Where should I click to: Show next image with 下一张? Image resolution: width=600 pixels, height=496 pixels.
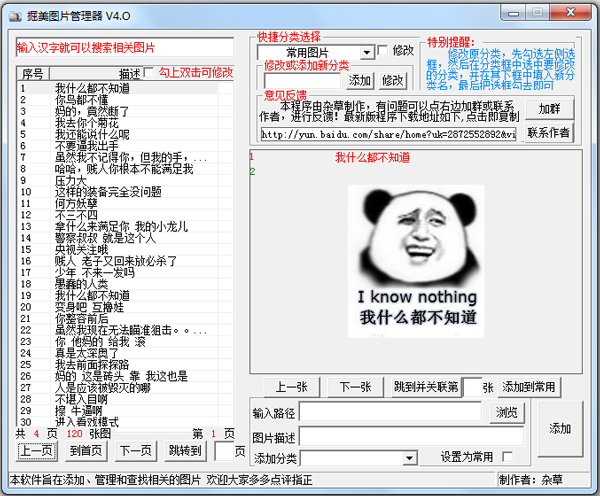click(355, 387)
